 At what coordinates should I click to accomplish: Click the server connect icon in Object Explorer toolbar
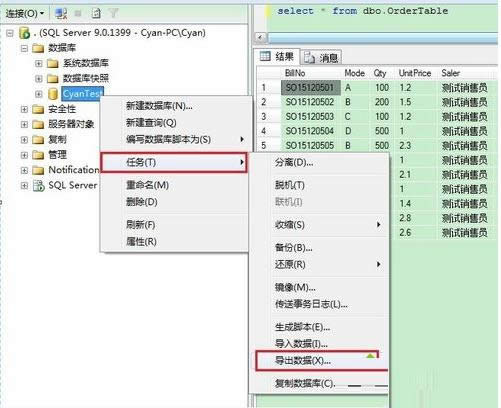click(x=61, y=13)
